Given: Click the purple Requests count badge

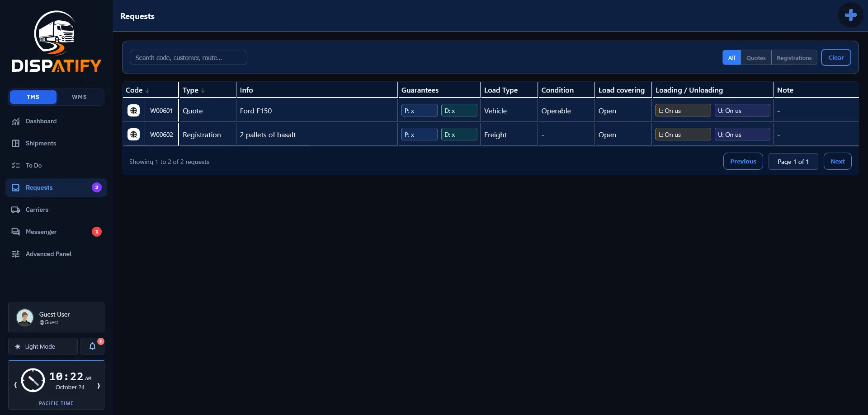Looking at the screenshot, I should [x=97, y=187].
